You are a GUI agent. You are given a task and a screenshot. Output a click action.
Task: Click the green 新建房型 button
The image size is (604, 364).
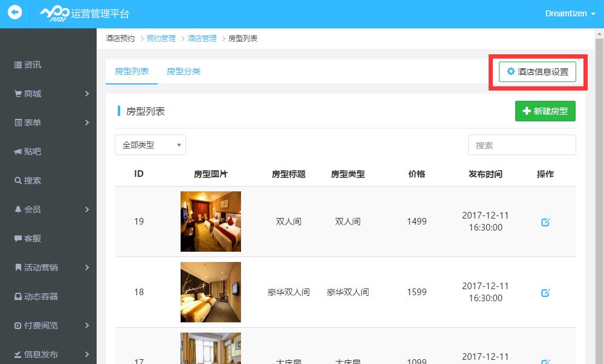click(545, 111)
